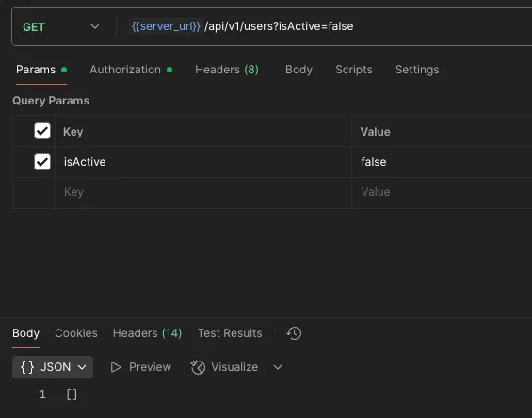
Task: Click the false value cell for isActive
Action: [442, 162]
